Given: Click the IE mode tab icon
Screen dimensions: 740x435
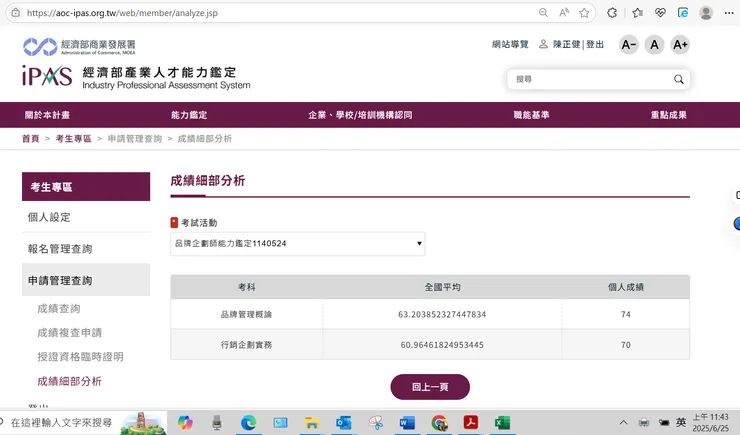Looking at the screenshot, I should point(683,13).
